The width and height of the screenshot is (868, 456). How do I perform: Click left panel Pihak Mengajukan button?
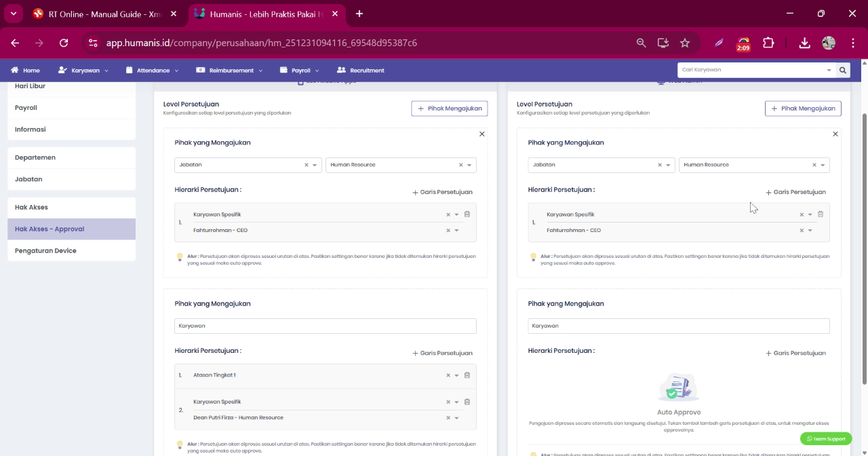[449, 109]
